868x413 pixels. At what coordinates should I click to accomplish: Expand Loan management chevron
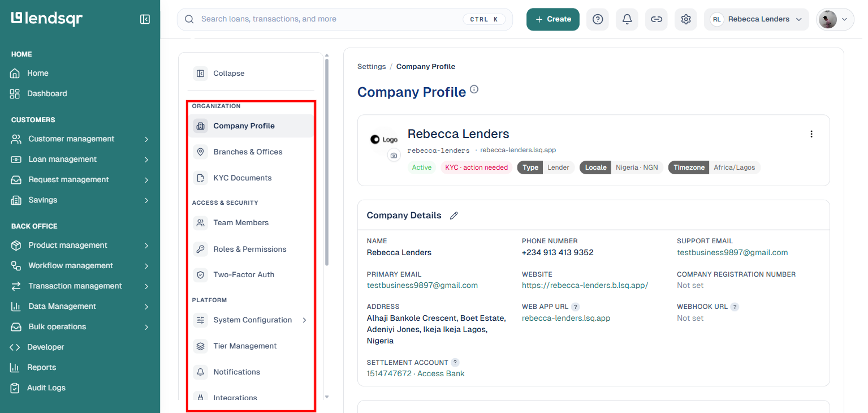146,160
